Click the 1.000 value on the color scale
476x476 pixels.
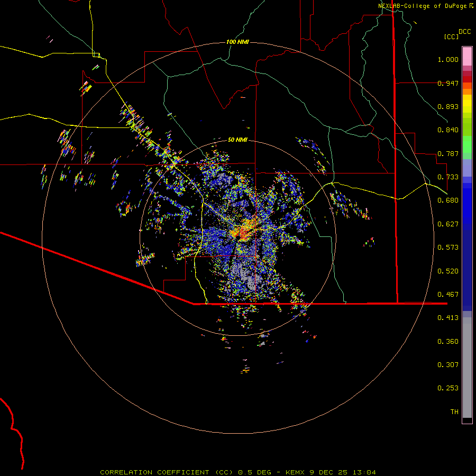coord(448,59)
